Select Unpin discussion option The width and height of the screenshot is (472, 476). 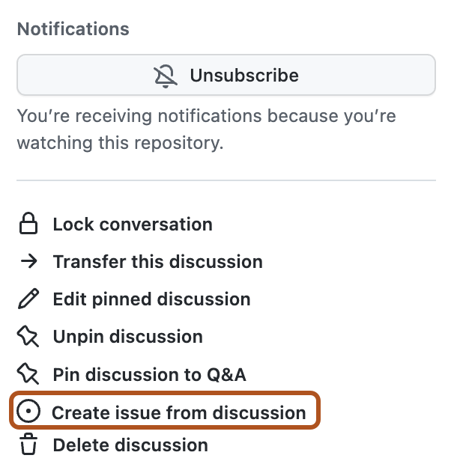[127, 337]
